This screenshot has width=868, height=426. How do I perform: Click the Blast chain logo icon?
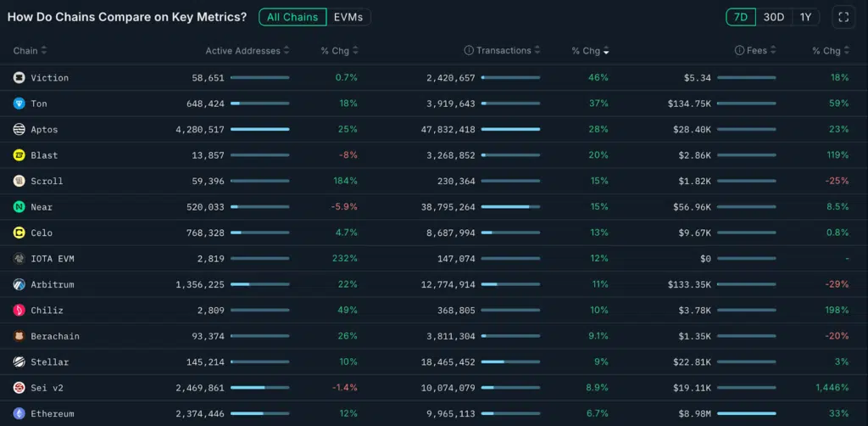[x=19, y=155]
